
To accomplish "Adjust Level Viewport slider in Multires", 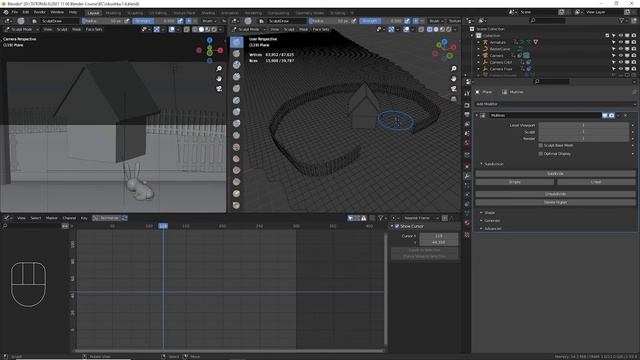I will click(583, 125).
